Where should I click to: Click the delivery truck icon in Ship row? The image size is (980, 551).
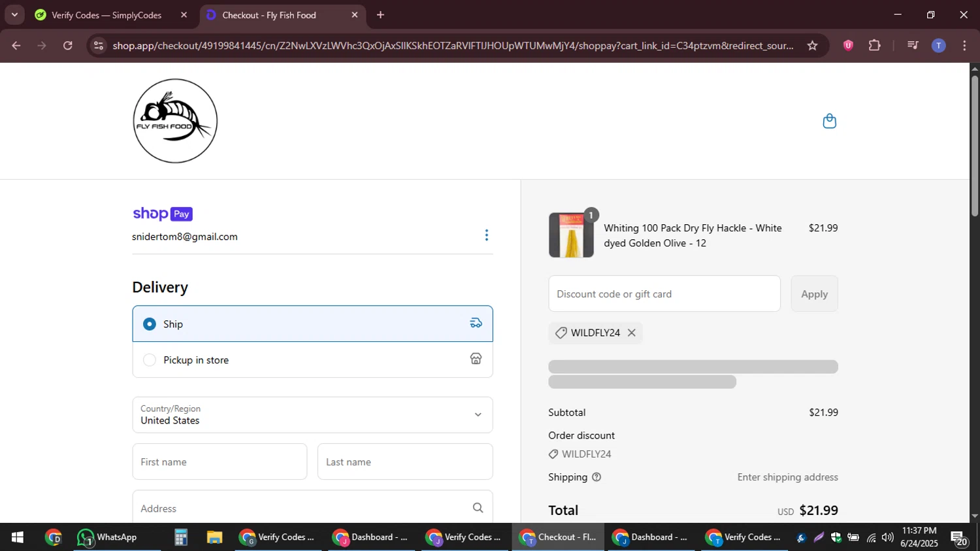click(x=476, y=323)
